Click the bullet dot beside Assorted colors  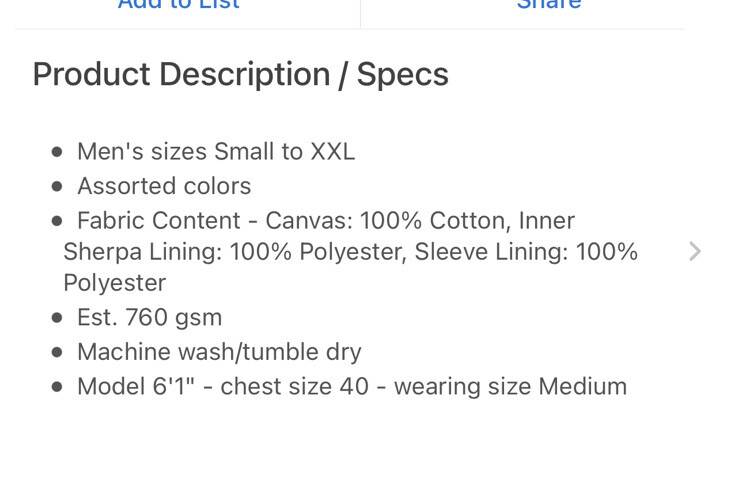(x=57, y=187)
